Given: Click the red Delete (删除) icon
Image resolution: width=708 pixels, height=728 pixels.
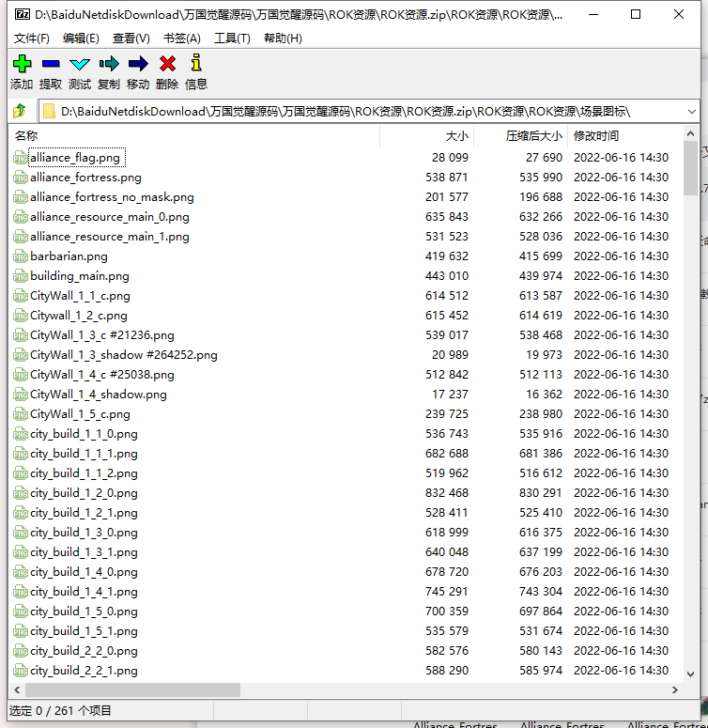Looking at the screenshot, I should click(x=167, y=64).
